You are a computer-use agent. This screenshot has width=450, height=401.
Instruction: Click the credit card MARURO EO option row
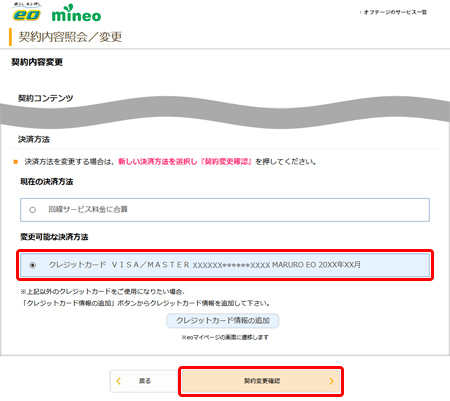[x=225, y=265]
